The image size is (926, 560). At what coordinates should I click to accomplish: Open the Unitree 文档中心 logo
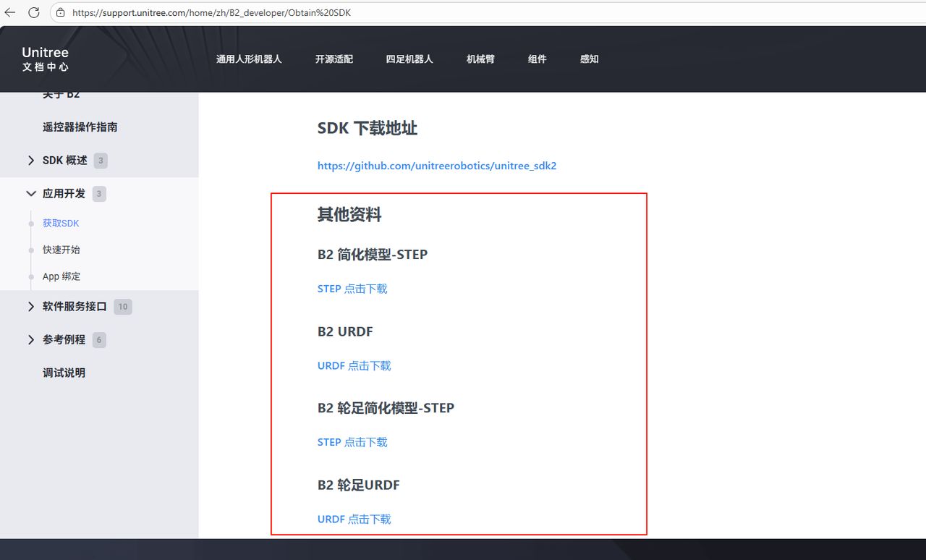(45, 59)
